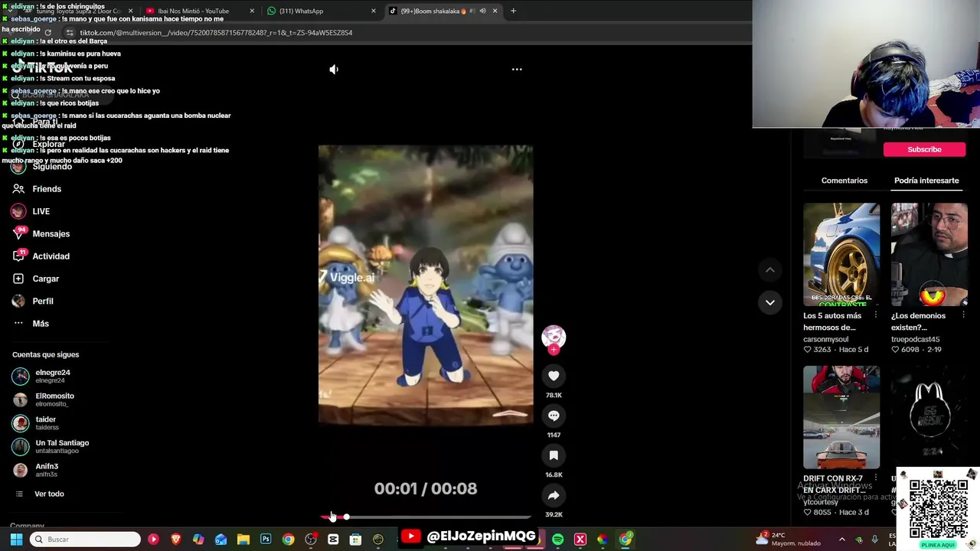Open a new browser tab
This screenshot has width=980, height=551.
[513, 11]
